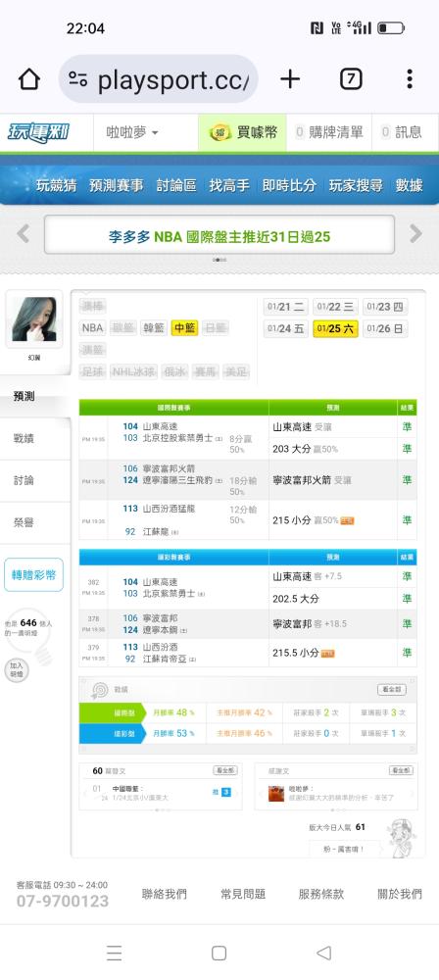The height and width of the screenshot is (980, 439).
Task: Select the 韓籃 league filter
Action: point(153,327)
